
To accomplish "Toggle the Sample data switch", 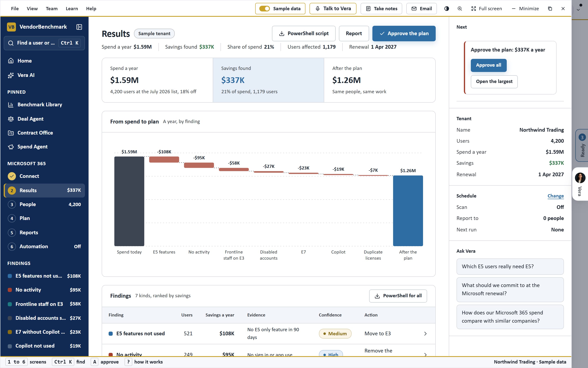I will pyautogui.click(x=264, y=9).
